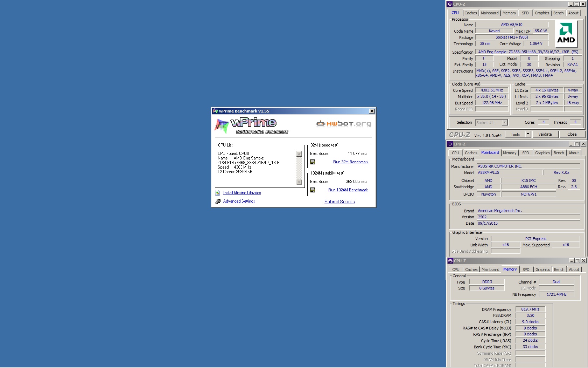Click the BIOS version 2502 value
The width and height of the screenshot is (588, 368).
pos(528,217)
